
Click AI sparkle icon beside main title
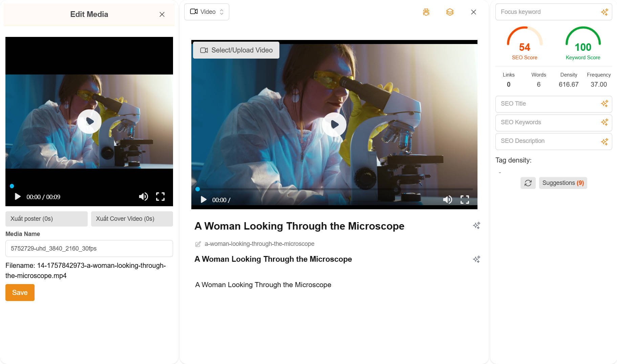(x=476, y=226)
